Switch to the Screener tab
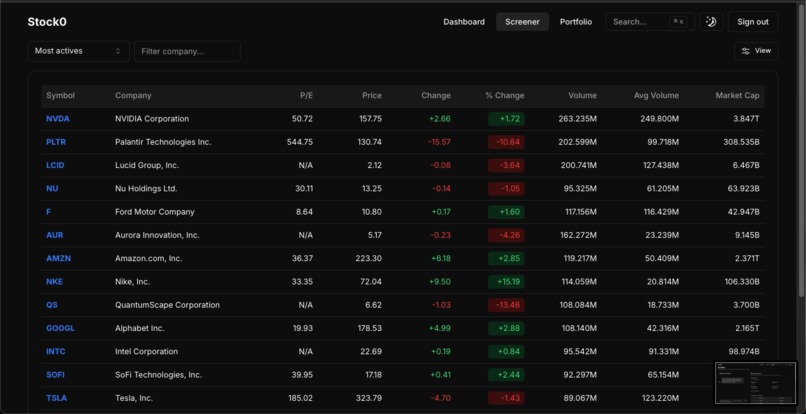The width and height of the screenshot is (806, 414). (522, 22)
